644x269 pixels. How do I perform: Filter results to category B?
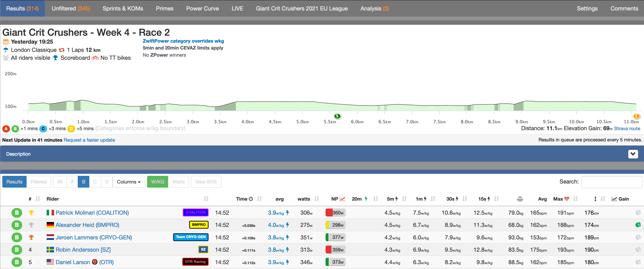[x=84, y=182]
